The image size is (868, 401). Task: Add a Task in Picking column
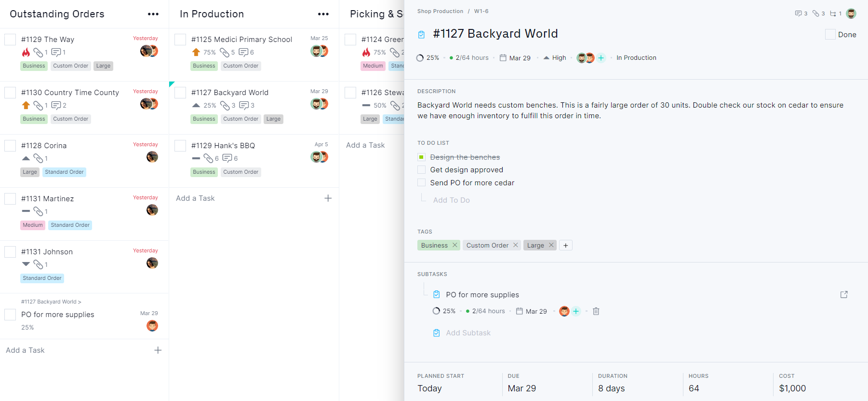(x=365, y=145)
